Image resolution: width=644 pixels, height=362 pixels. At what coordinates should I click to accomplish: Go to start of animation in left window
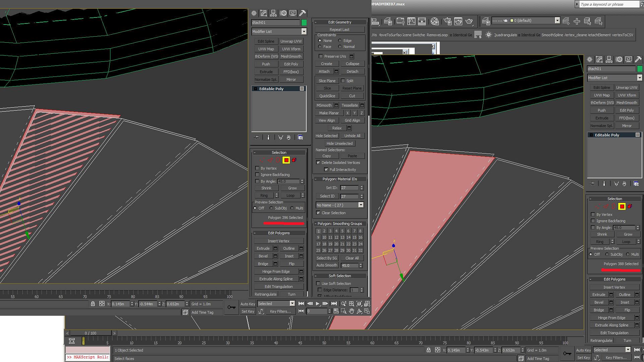click(301, 304)
